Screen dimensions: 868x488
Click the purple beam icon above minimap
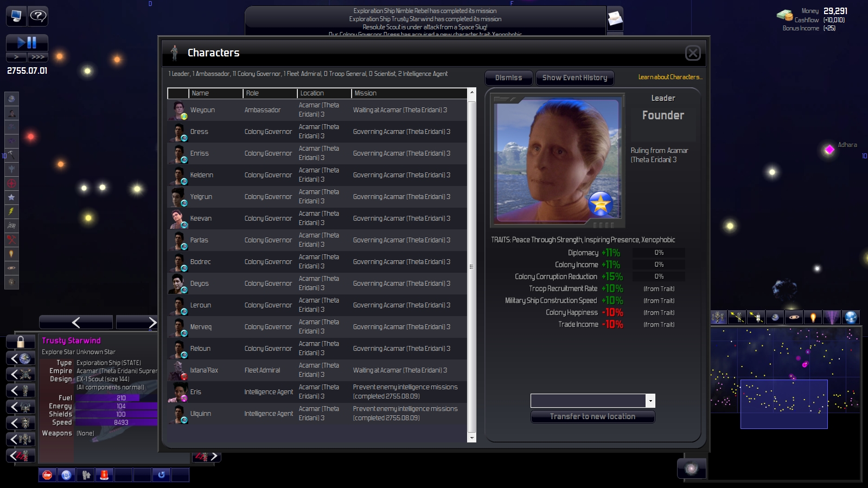[832, 317]
